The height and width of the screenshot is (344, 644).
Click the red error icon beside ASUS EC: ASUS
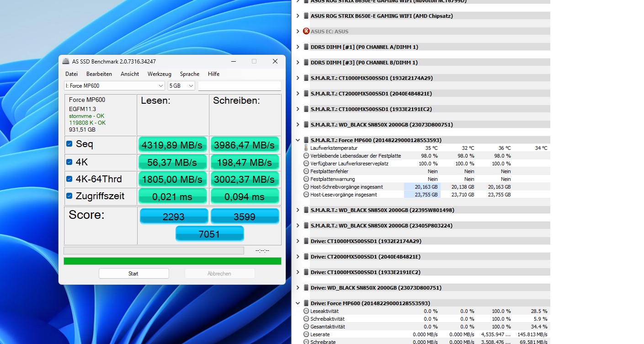(306, 31)
